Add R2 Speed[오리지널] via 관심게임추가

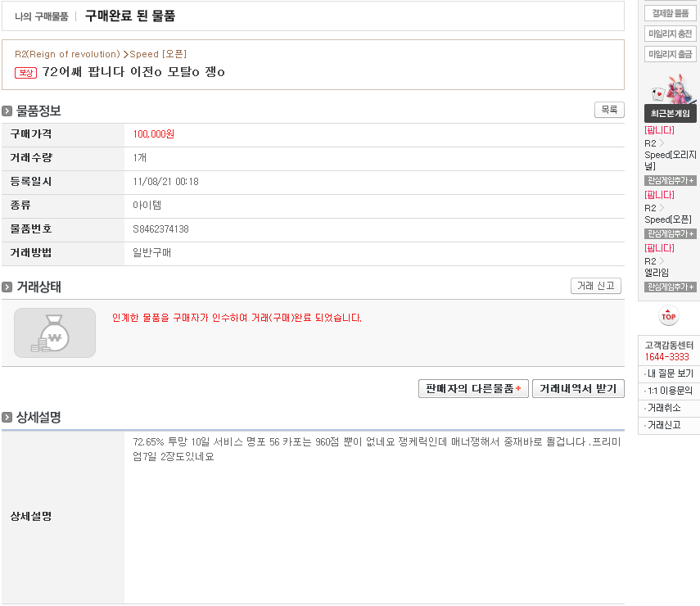[x=670, y=180]
